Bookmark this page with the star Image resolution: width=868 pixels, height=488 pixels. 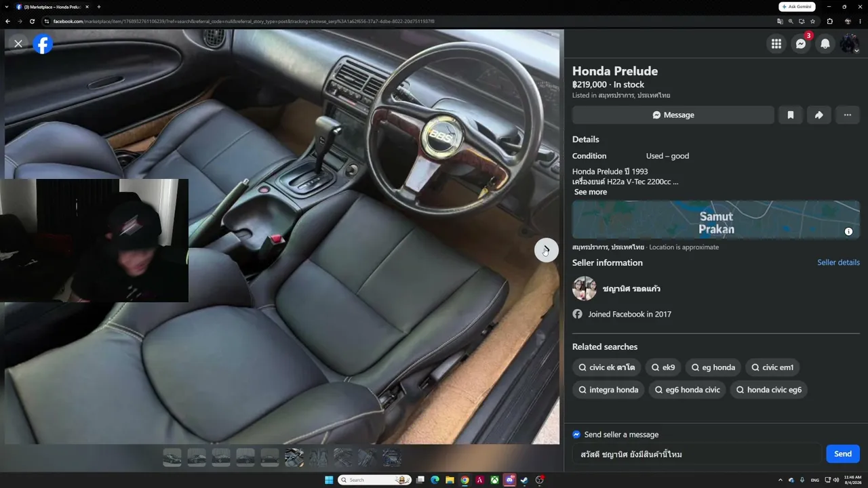[x=812, y=21]
